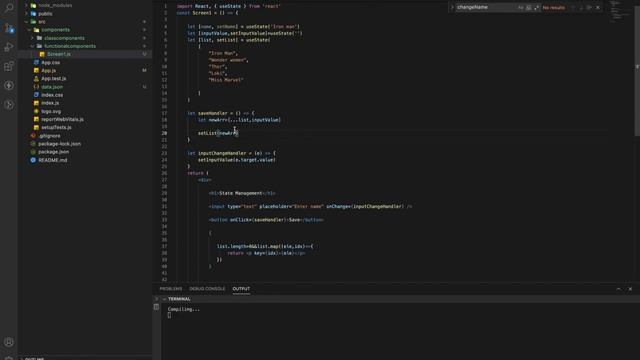The image size is (640, 360).
Task: Go to next match in find widget
Action: pyautogui.click(x=581, y=7)
